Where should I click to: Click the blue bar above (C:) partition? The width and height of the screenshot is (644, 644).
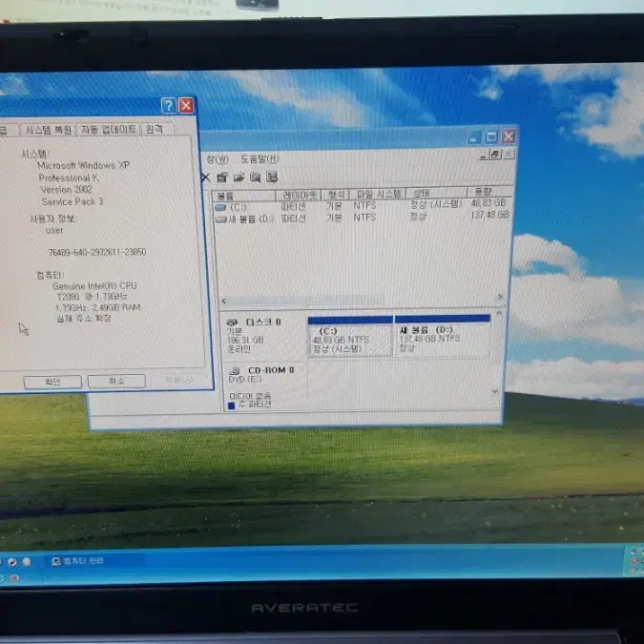[350, 320]
